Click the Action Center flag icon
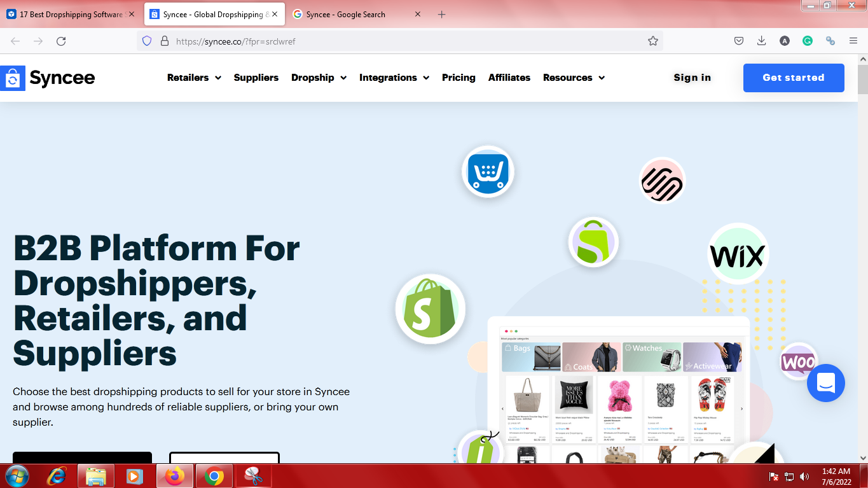Screen dimensions: 868x488 [774, 477]
